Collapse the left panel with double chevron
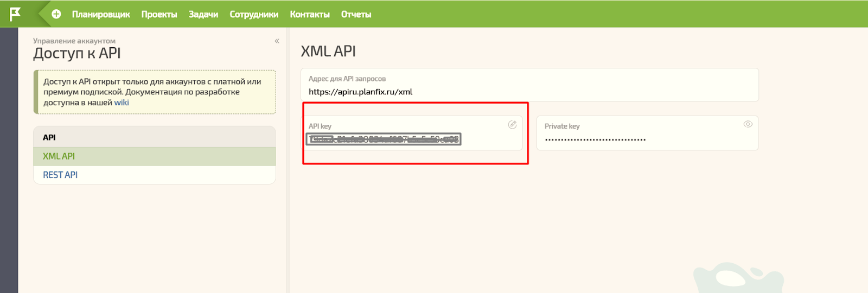The height and width of the screenshot is (293, 868). click(277, 41)
